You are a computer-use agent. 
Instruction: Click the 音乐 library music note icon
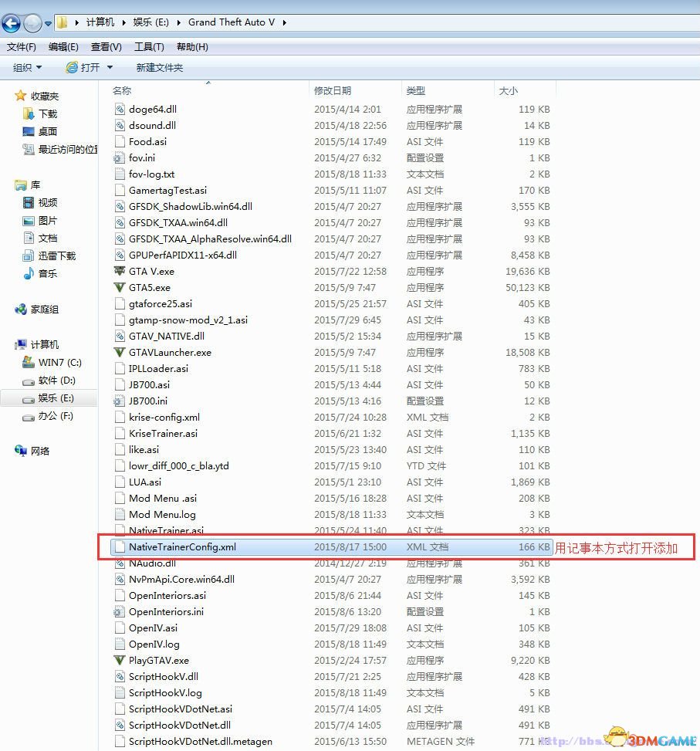29,273
